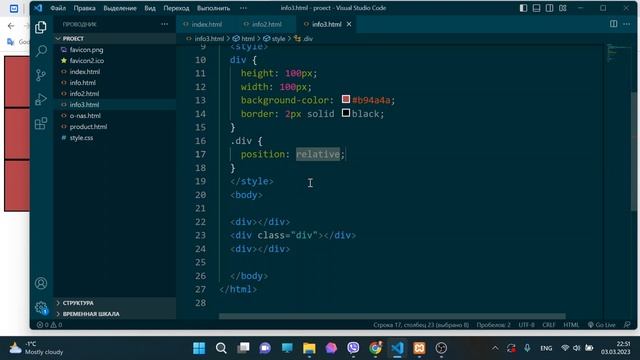The height and width of the screenshot is (360, 640).
Task: Open the Файл menu
Action: (58, 8)
